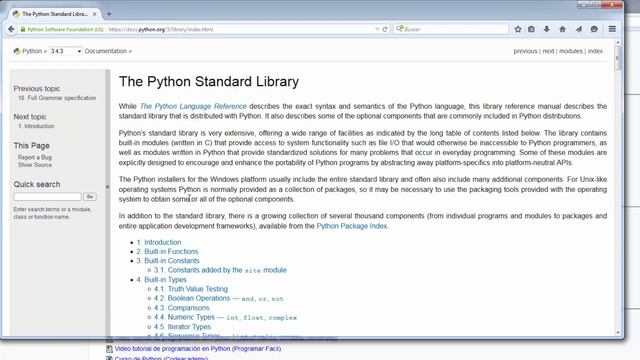Open the modules index link

pos(571,51)
